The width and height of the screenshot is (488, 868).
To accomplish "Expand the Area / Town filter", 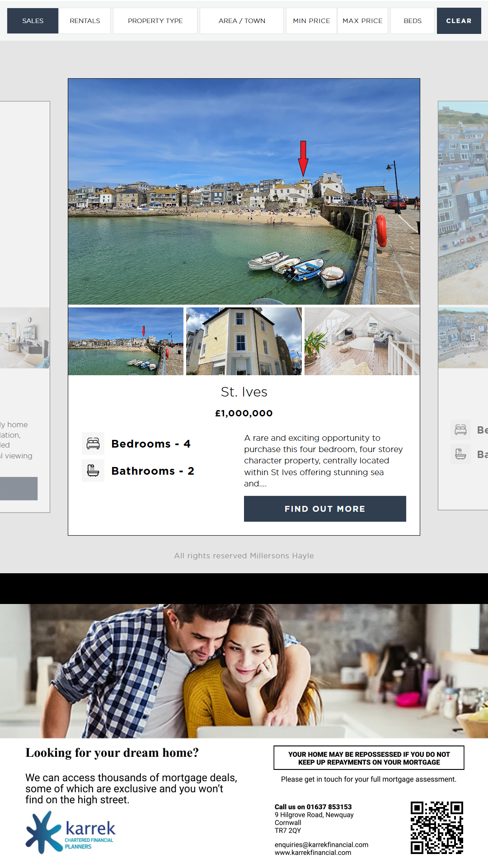I will coord(242,21).
